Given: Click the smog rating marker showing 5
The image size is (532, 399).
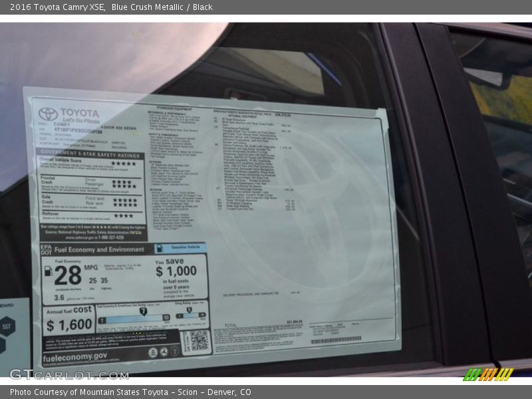Looking at the screenshot, I should click(190, 310).
